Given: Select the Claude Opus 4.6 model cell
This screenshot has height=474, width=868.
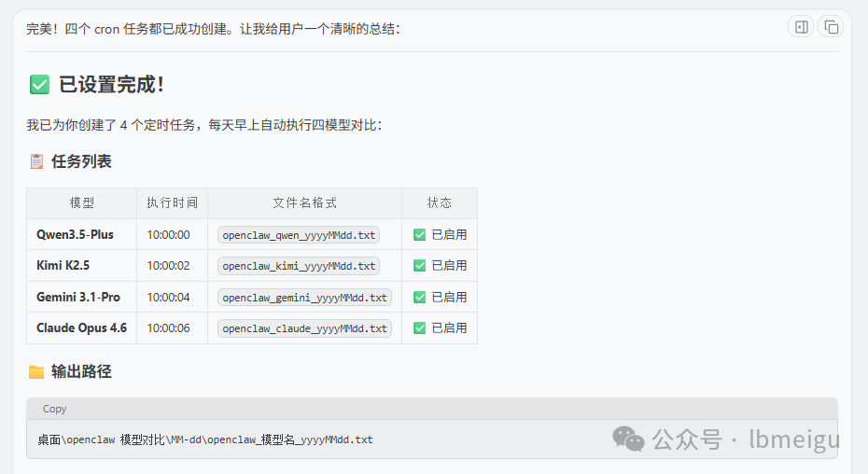Looking at the screenshot, I should 82,328.
